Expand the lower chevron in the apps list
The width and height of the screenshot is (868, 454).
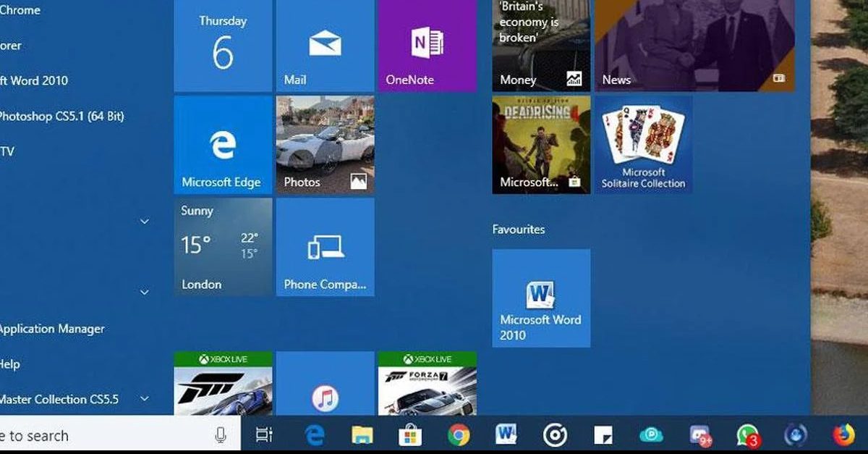(x=144, y=292)
